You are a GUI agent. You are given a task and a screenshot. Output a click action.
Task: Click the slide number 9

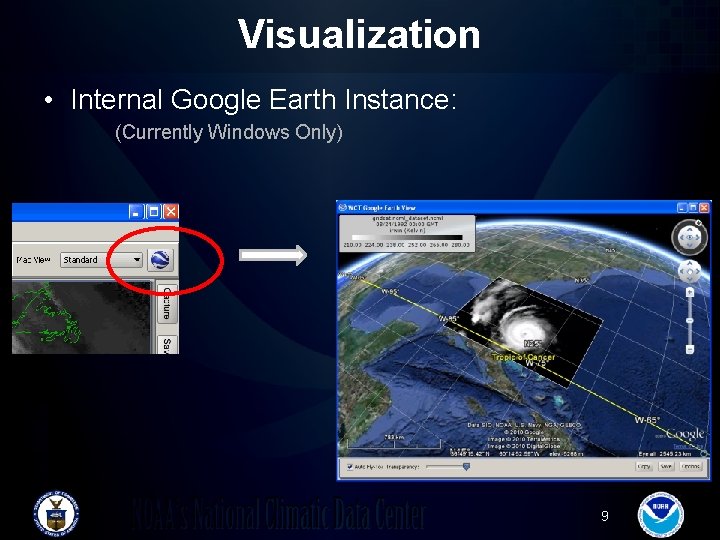coord(605,516)
